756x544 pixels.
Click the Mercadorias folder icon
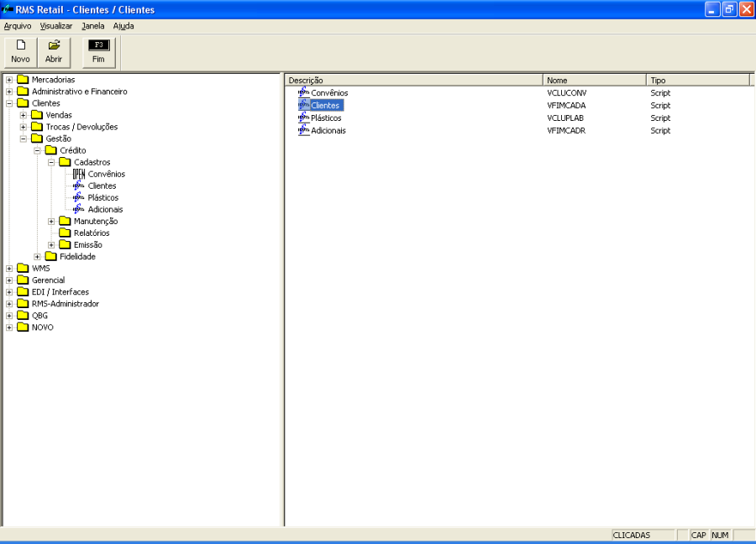click(x=23, y=80)
